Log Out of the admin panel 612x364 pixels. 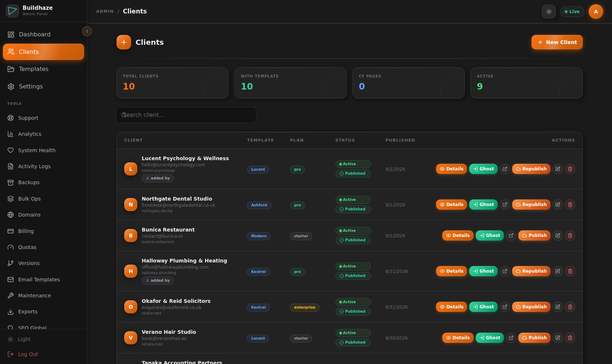click(43, 354)
